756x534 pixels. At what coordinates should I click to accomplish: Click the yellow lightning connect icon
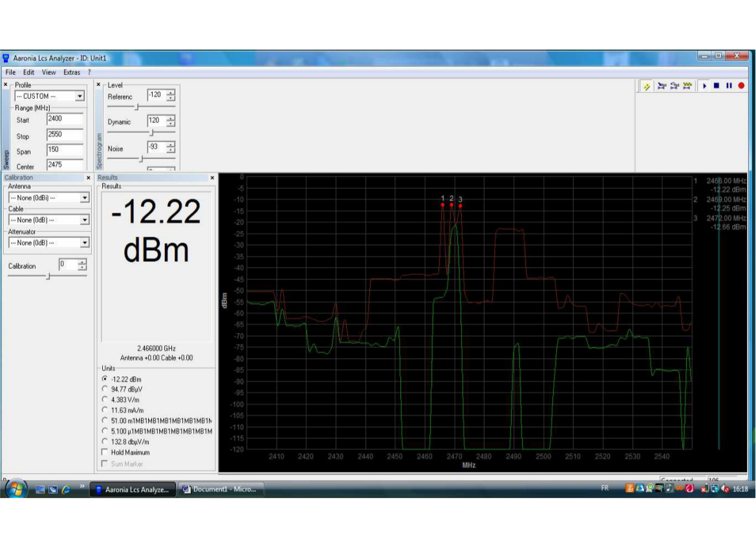647,86
